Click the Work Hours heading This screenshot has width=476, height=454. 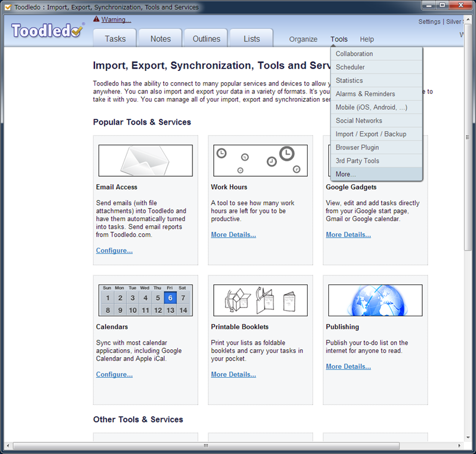(x=229, y=187)
